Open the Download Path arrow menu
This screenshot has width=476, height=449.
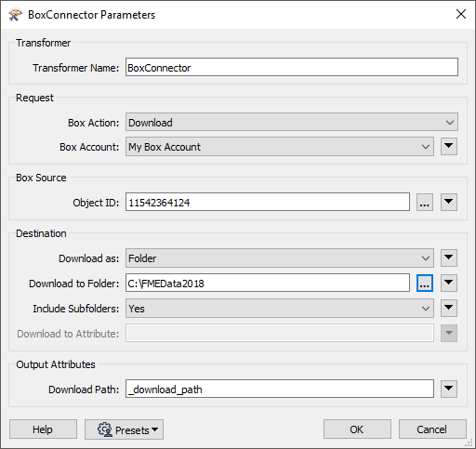[x=449, y=389]
